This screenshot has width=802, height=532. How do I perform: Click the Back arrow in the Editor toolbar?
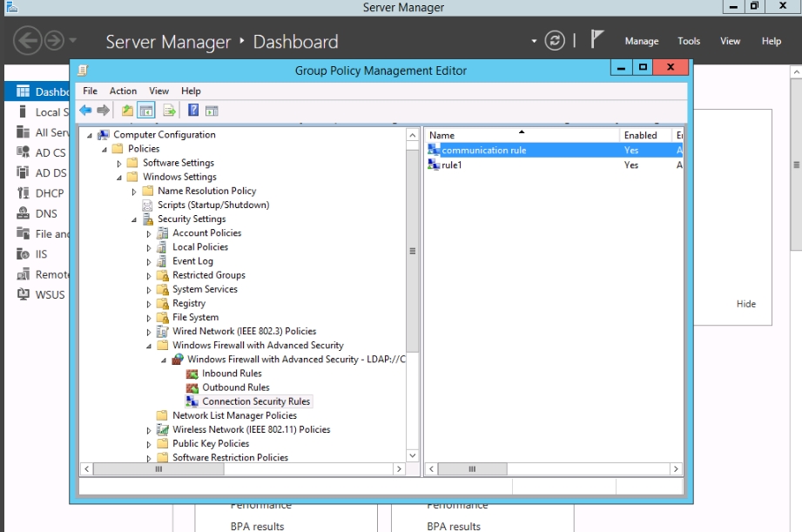(x=85, y=110)
